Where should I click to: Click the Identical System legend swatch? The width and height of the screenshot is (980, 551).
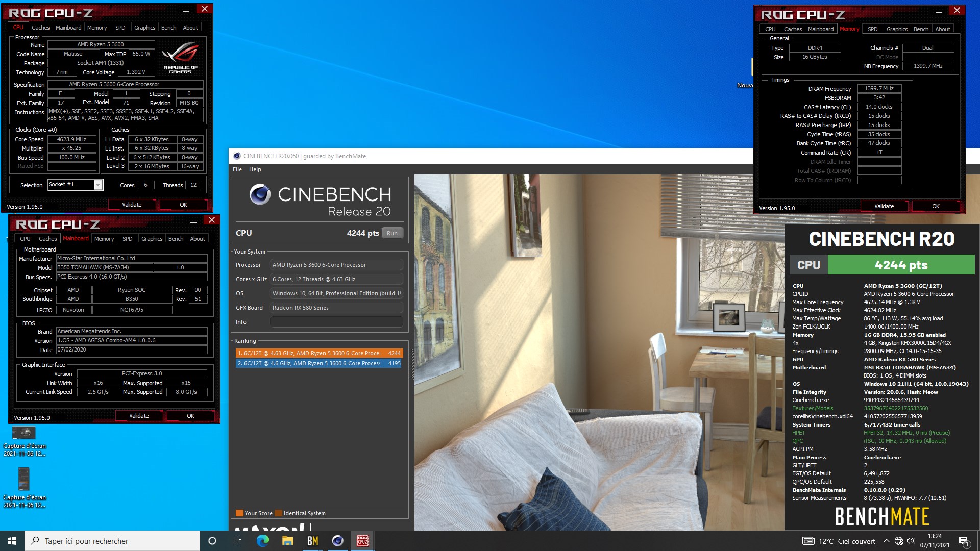[x=279, y=513]
